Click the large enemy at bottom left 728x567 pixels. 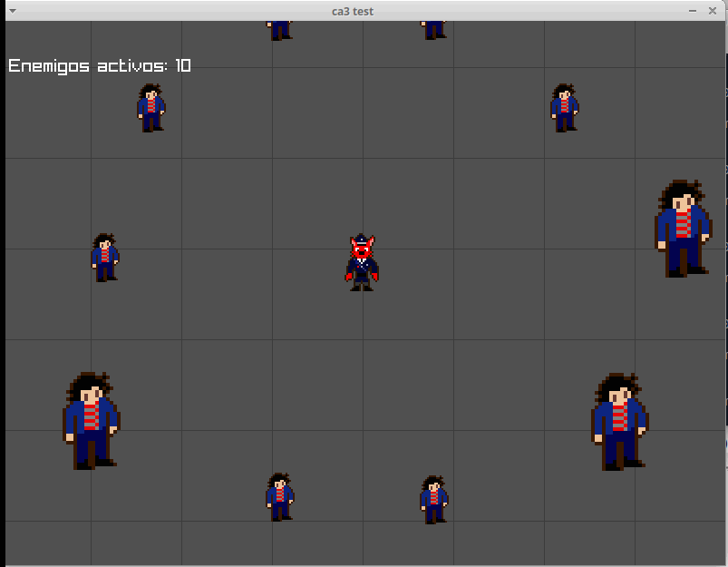pos(92,421)
